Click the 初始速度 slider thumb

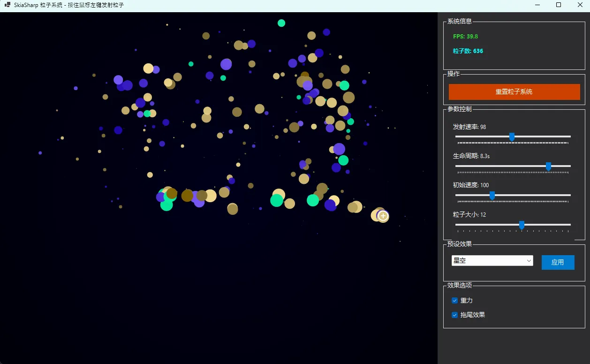[492, 195]
